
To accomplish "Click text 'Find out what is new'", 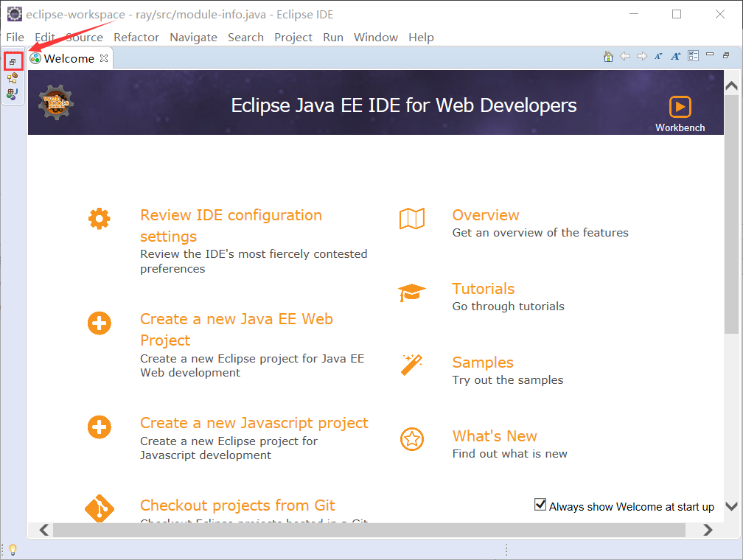I will click(510, 454).
